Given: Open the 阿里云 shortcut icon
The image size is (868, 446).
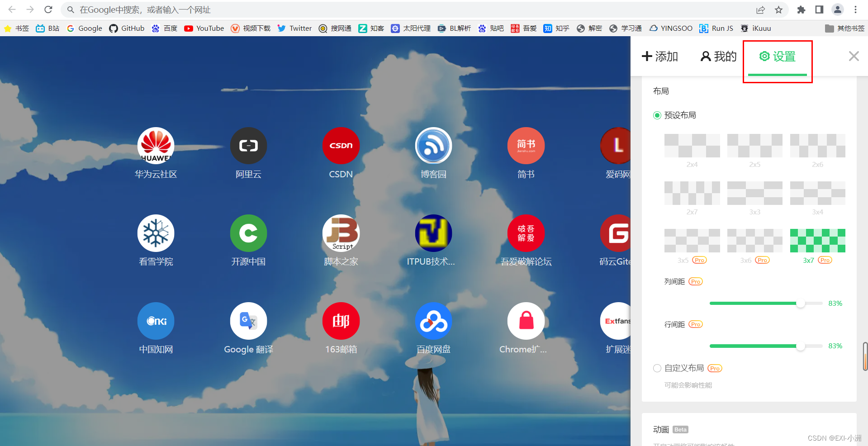Looking at the screenshot, I should (x=248, y=145).
